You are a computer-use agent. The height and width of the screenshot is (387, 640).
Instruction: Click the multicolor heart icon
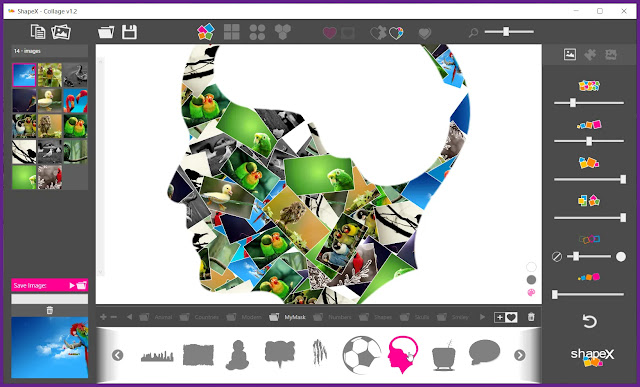coord(396,33)
